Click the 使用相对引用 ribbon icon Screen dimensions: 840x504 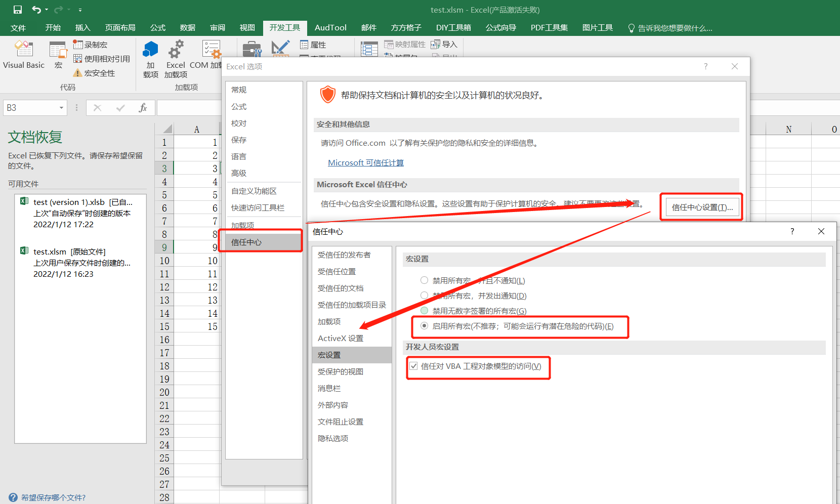click(78, 59)
